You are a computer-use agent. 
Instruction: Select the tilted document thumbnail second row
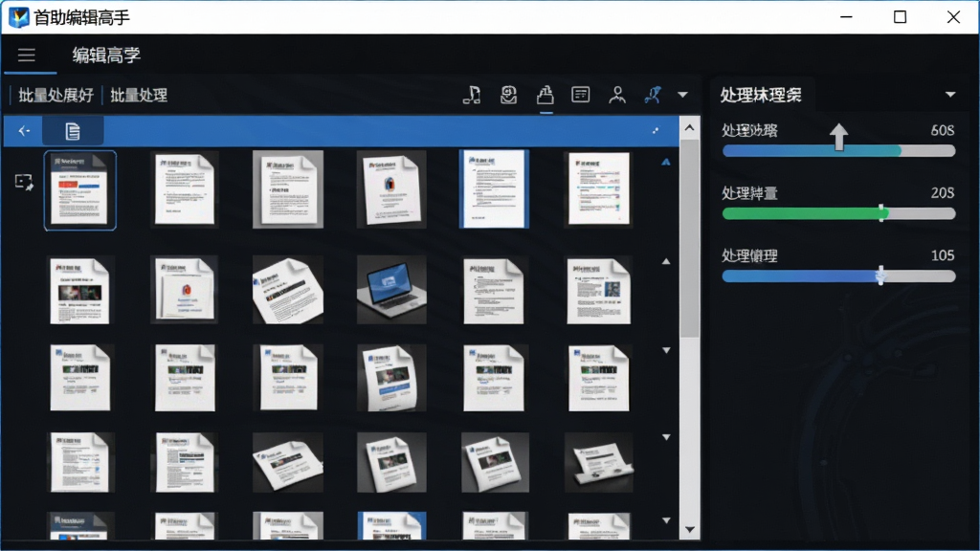(288, 289)
